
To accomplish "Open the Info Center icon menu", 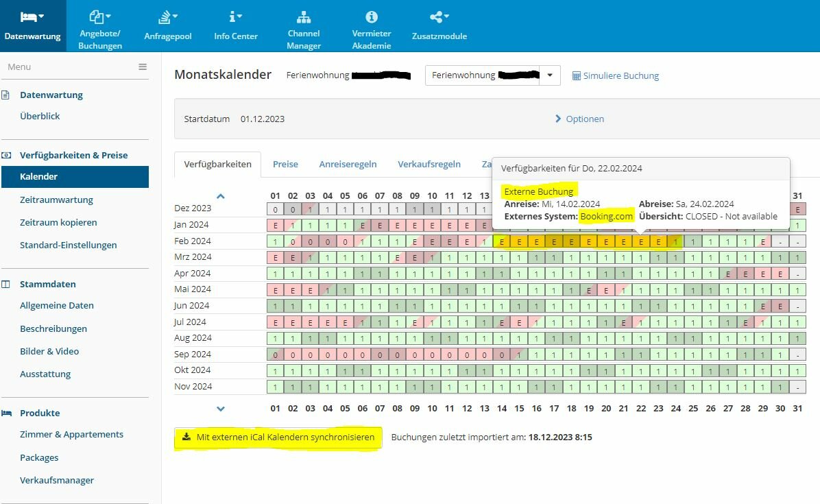I will pyautogui.click(x=235, y=16).
